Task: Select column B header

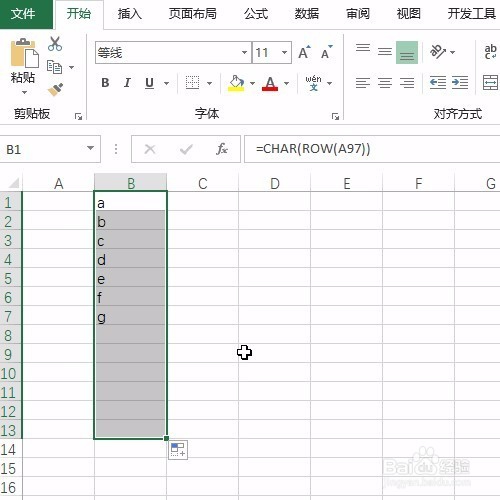Action: (131, 183)
